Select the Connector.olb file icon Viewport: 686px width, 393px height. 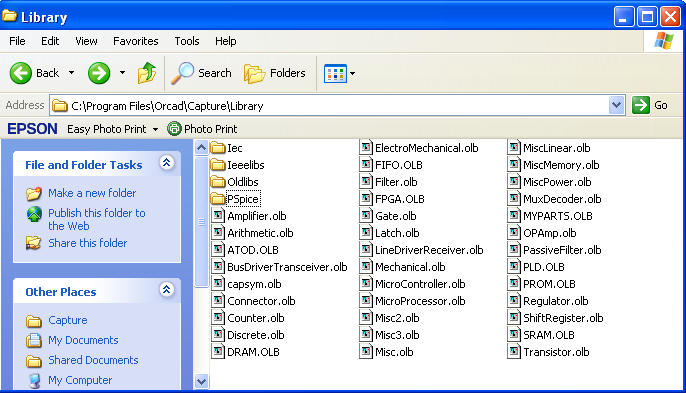[217, 301]
